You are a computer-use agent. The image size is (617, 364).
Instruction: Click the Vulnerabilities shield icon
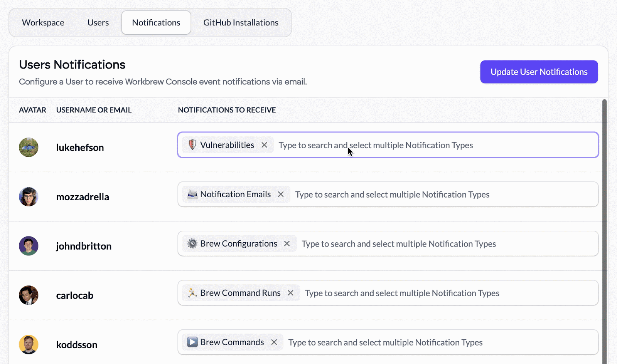pos(192,145)
